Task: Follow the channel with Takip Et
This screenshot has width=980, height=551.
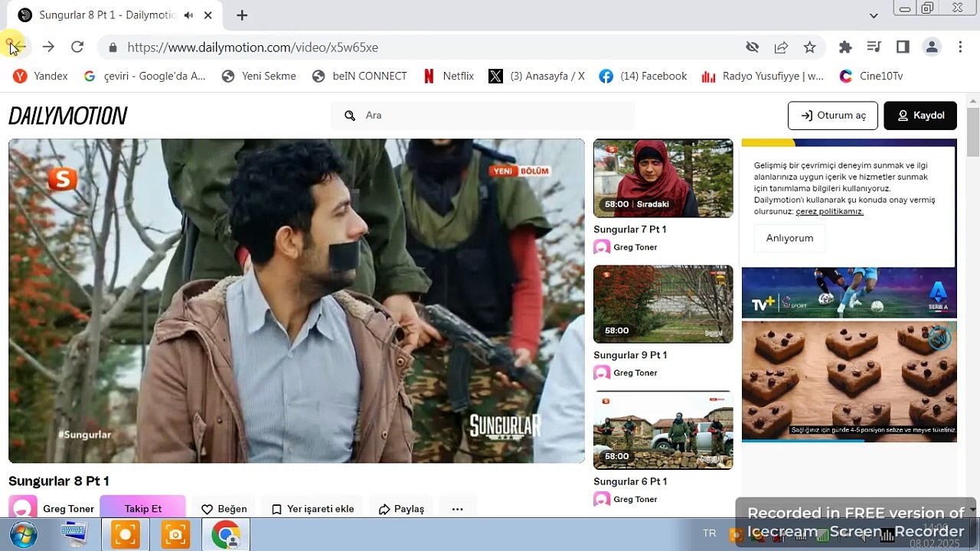Action: tap(143, 508)
